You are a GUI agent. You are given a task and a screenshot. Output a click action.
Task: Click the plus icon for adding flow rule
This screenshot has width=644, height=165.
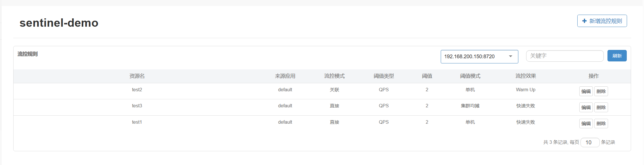click(584, 21)
